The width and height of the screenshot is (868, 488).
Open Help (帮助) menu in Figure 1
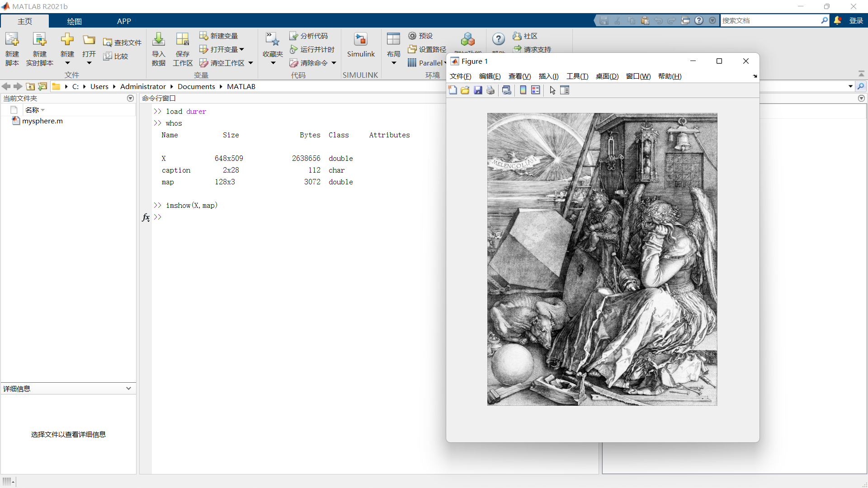coord(670,76)
